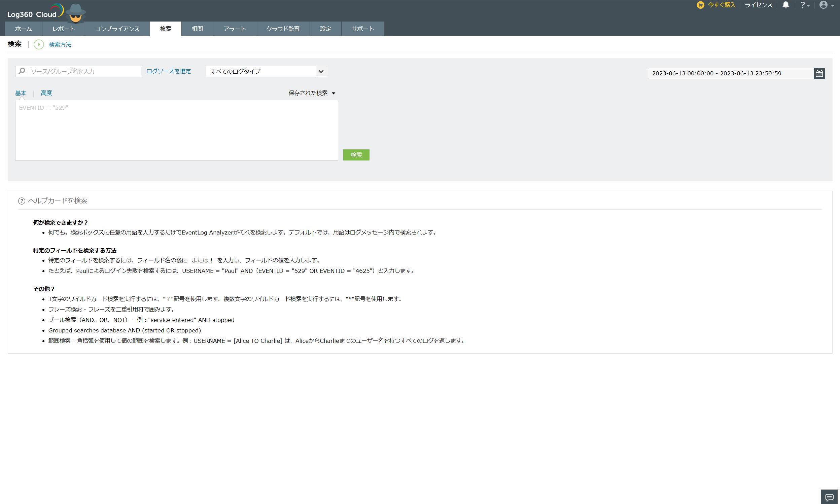Click the green play tutorial icon
Viewport: 840px width, 504px height.
tap(39, 44)
